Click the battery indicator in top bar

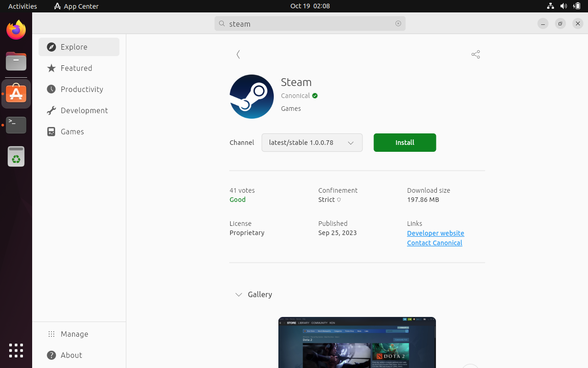pyautogui.click(x=577, y=6)
